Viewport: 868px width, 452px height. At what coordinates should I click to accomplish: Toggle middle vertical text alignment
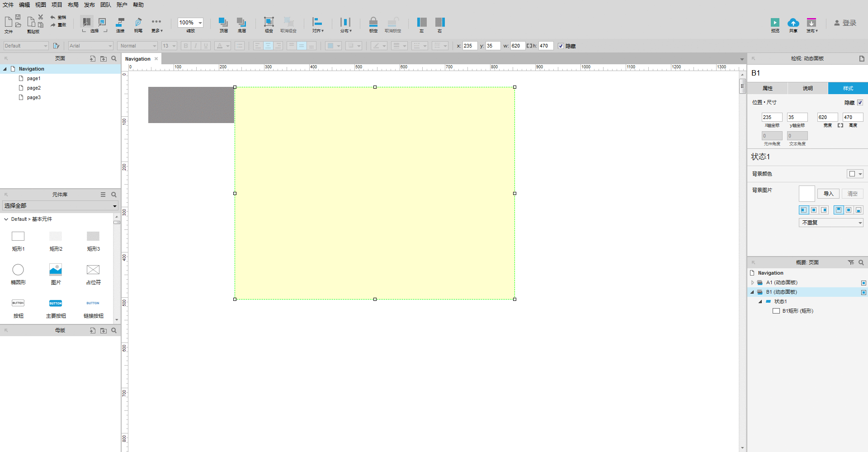301,46
